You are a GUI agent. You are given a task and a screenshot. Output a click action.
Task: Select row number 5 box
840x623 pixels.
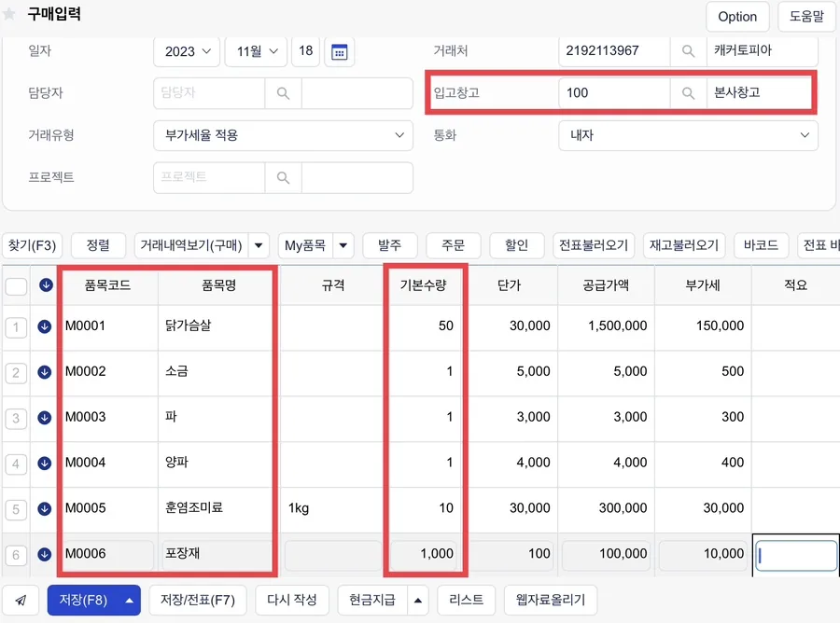click(x=16, y=509)
